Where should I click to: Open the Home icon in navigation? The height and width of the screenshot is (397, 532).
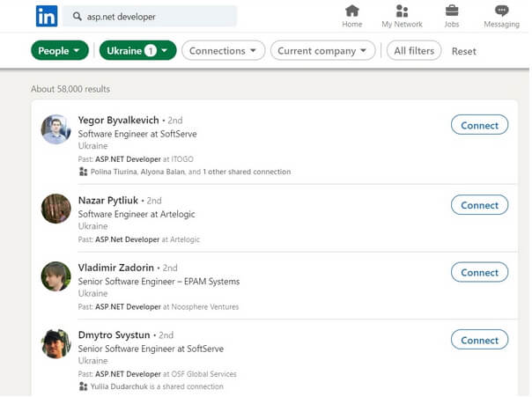351,11
